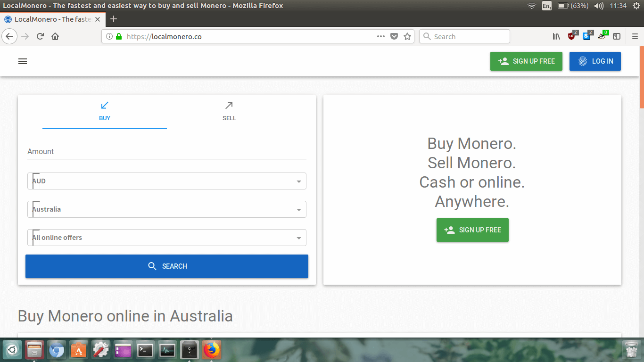Image resolution: width=644 pixels, height=362 pixels.
Task: Click the page vertical scrollbar thumb
Action: pyautogui.click(x=642, y=78)
